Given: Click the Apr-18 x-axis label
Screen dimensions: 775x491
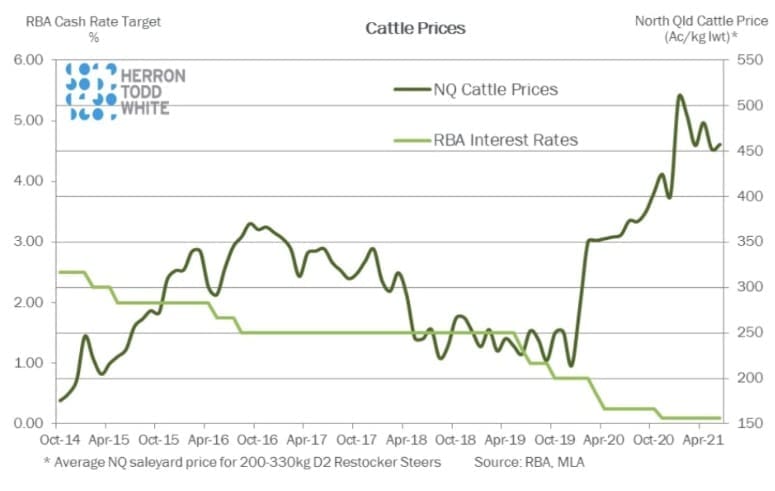Looking at the screenshot, I should pyautogui.click(x=406, y=440).
